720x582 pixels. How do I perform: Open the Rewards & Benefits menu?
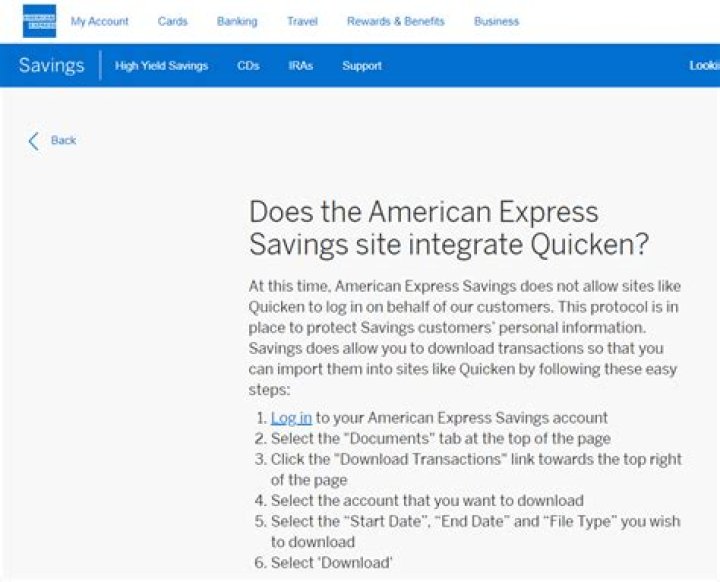point(396,22)
